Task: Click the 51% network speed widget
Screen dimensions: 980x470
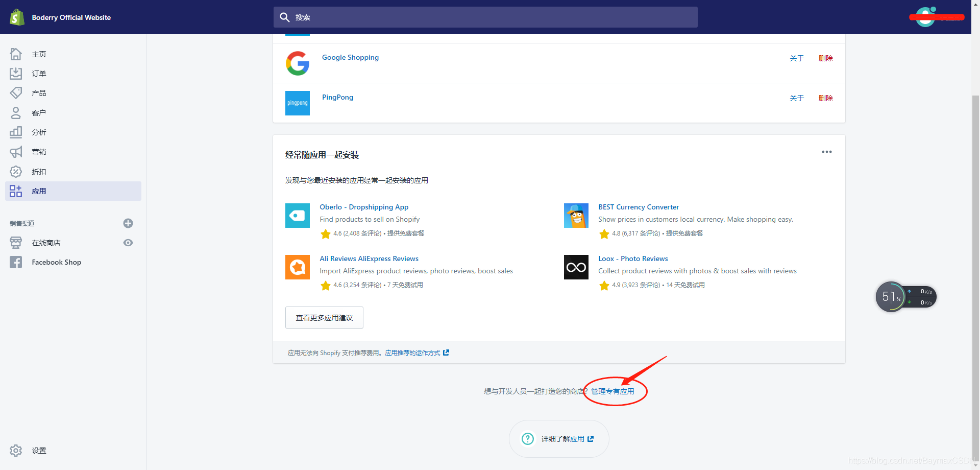Action: click(905, 297)
